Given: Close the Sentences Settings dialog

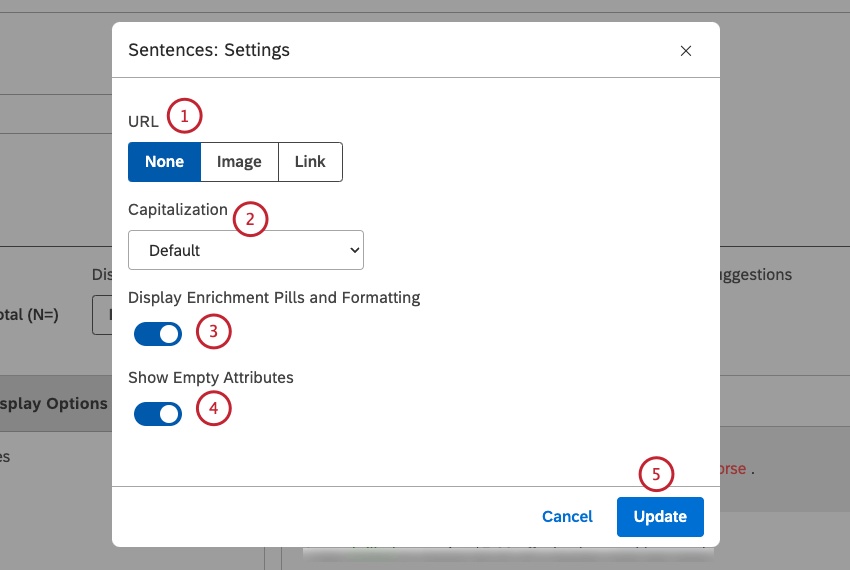Looking at the screenshot, I should pos(686,51).
